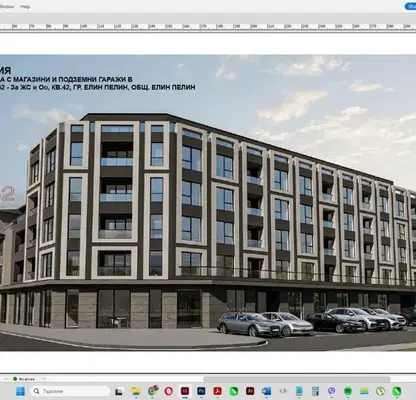Switch to Adobe InDesign in the taskbar

[185, 391]
